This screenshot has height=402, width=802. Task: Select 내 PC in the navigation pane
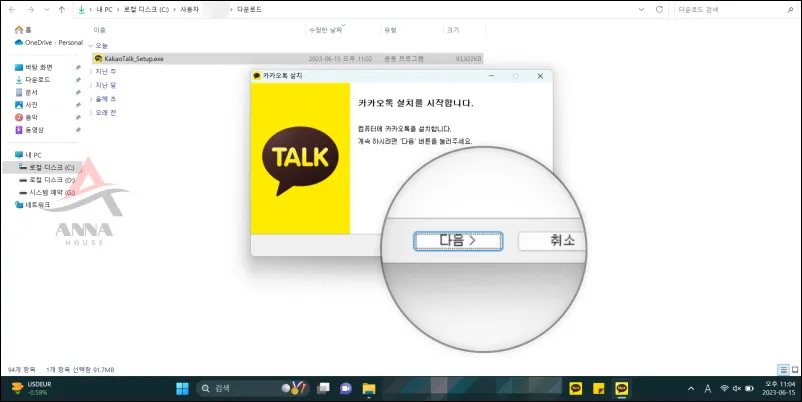click(29, 154)
